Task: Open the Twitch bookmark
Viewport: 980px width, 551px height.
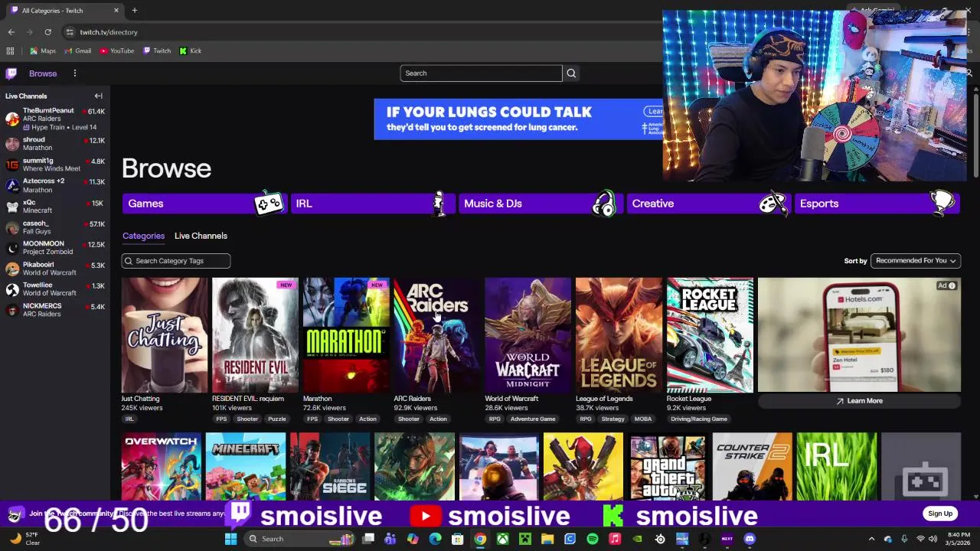Action: point(157,51)
